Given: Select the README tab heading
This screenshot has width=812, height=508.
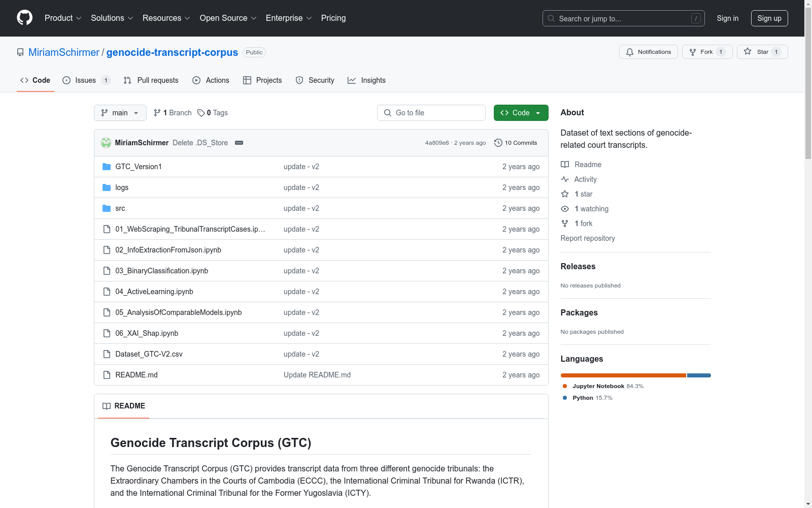Looking at the screenshot, I should click(124, 406).
